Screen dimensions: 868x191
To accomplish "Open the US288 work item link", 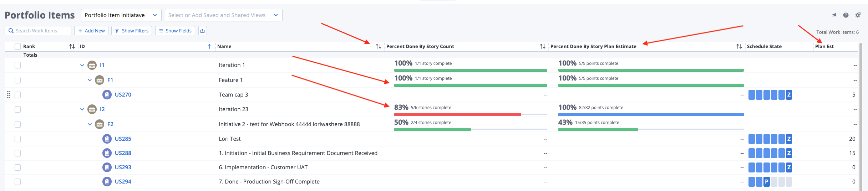I will pos(123,153).
